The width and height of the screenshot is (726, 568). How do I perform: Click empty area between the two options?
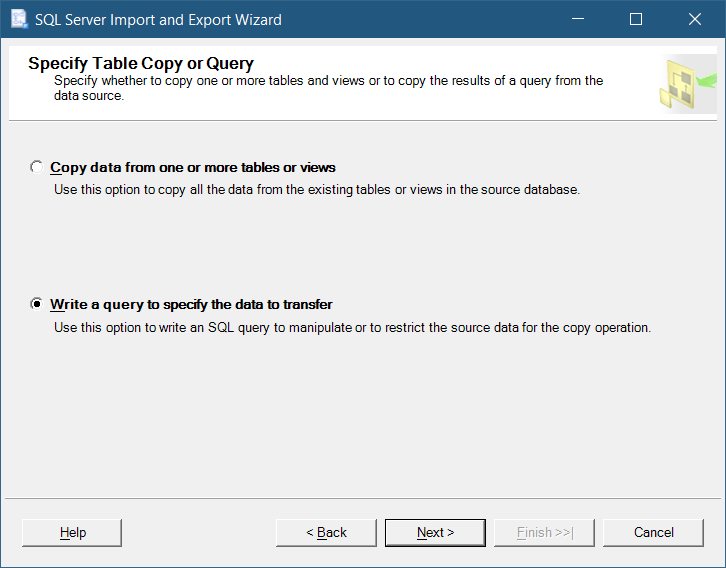(x=360, y=245)
